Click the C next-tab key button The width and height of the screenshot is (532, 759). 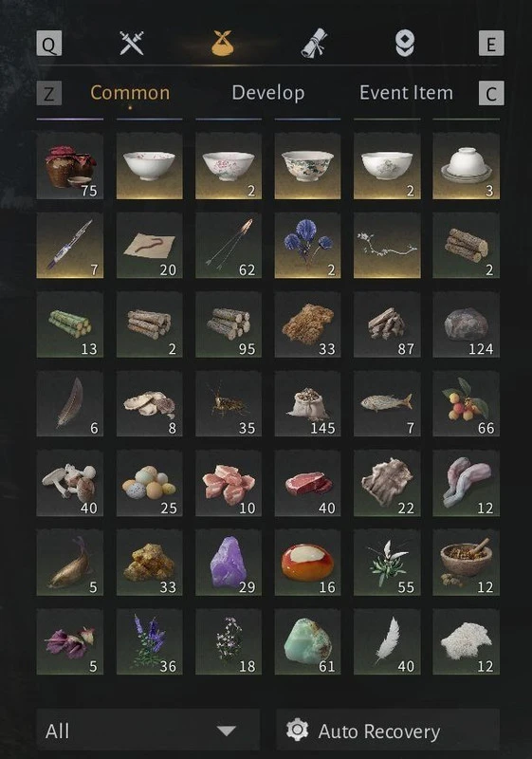point(491,92)
